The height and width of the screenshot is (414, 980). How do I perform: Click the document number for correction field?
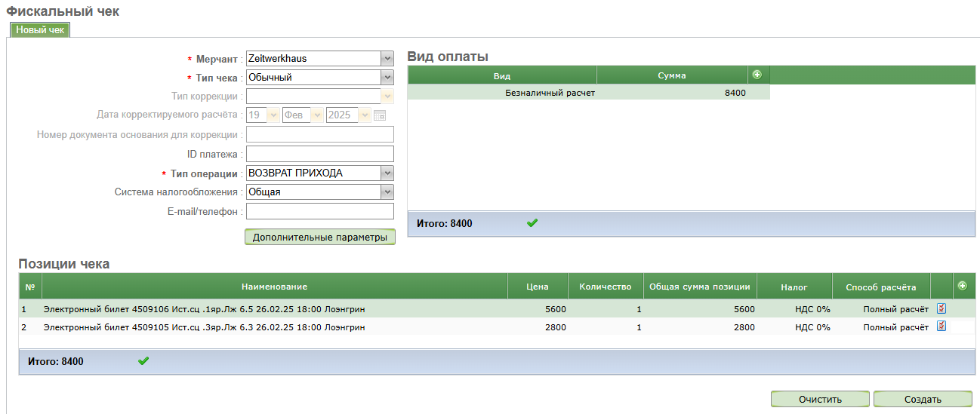coord(320,134)
